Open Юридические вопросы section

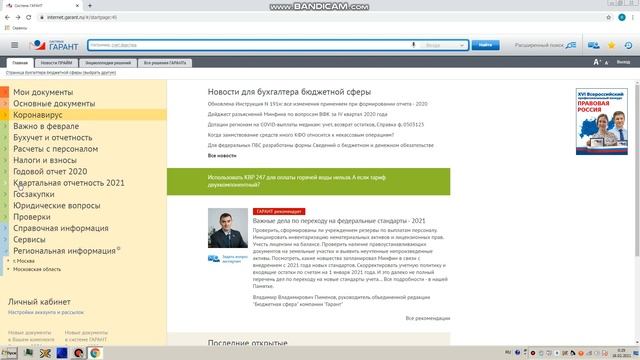[56, 206]
